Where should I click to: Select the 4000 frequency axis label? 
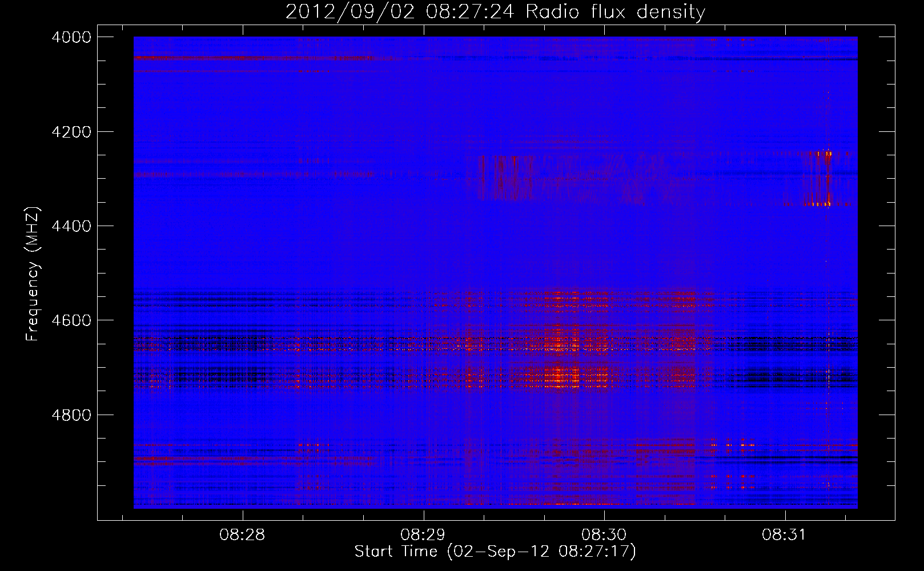pos(71,37)
